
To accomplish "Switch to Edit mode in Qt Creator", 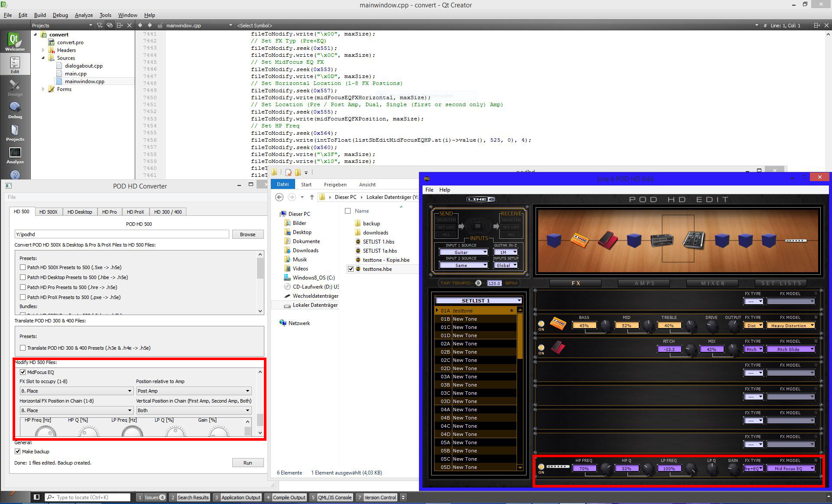I will point(15,65).
